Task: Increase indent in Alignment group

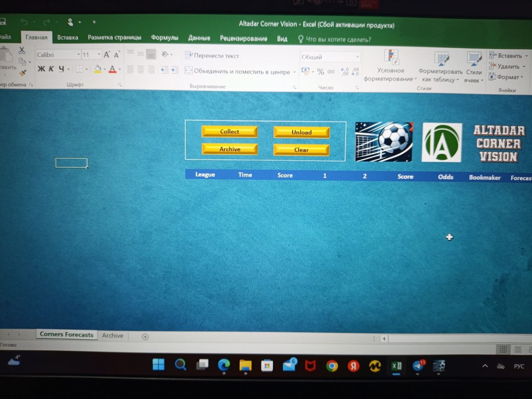Action: pos(175,70)
